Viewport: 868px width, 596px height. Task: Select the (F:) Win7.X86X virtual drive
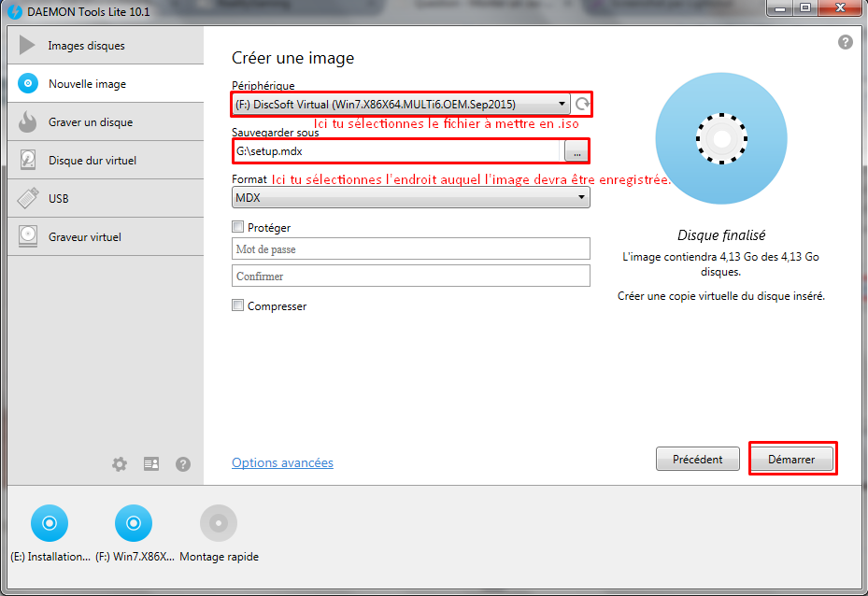coord(134,533)
